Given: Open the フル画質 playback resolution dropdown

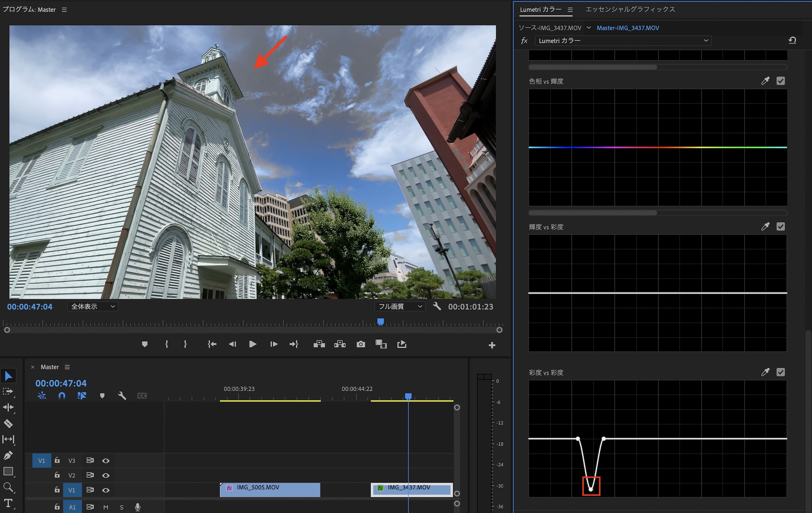Looking at the screenshot, I should tap(400, 306).
